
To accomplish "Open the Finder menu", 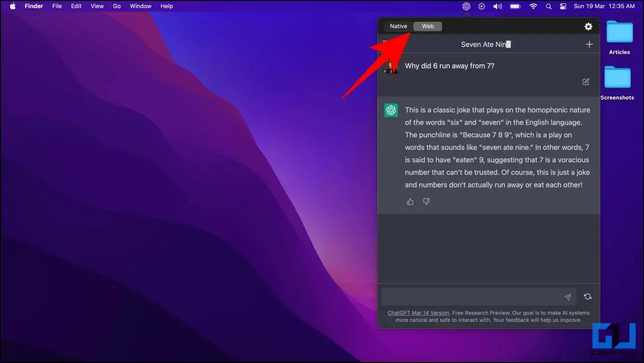I will click(x=34, y=6).
